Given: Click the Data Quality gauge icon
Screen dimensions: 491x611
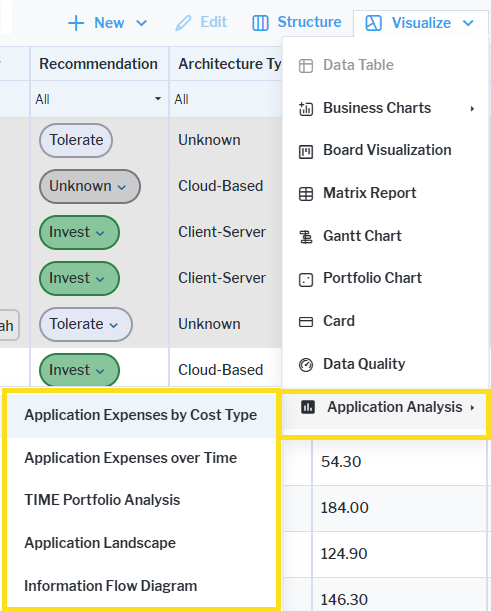Looking at the screenshot, I should click(x=306, y=365).
